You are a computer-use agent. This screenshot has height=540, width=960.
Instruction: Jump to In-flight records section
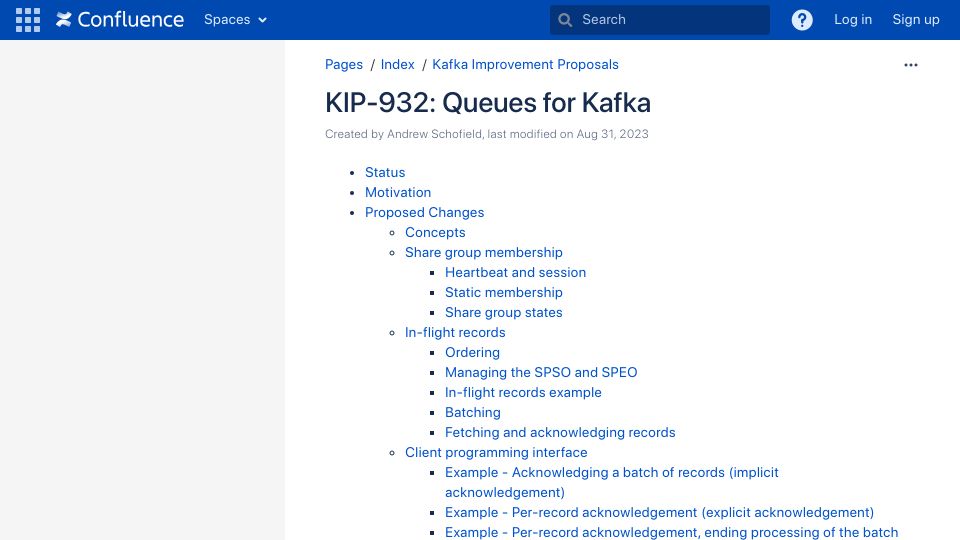point(456,332)
